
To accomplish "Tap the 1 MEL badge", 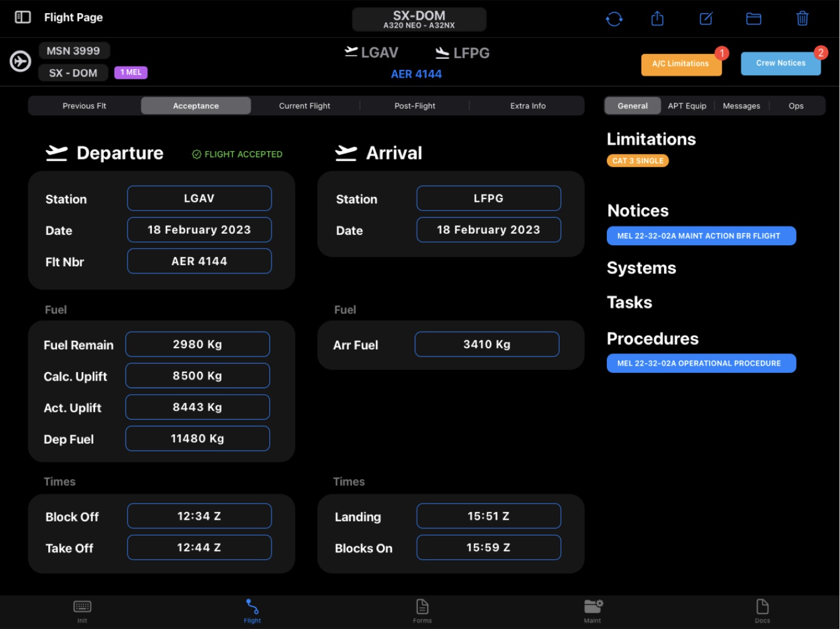I will pos(131,72).
